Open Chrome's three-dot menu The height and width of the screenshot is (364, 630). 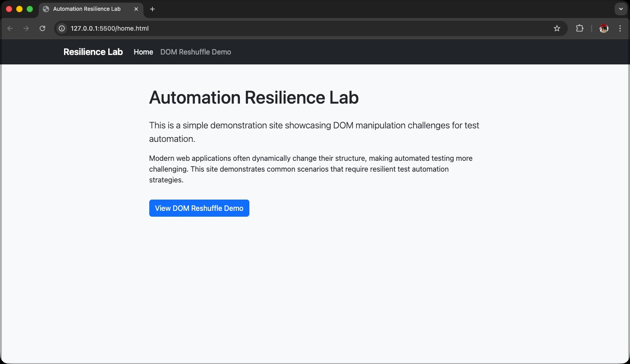(620, 28)
